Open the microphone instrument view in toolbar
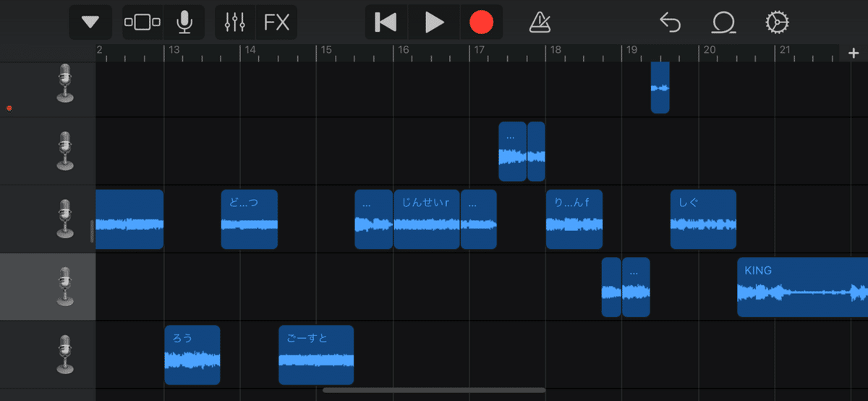 pyautogui.click(x=184, y=22)
